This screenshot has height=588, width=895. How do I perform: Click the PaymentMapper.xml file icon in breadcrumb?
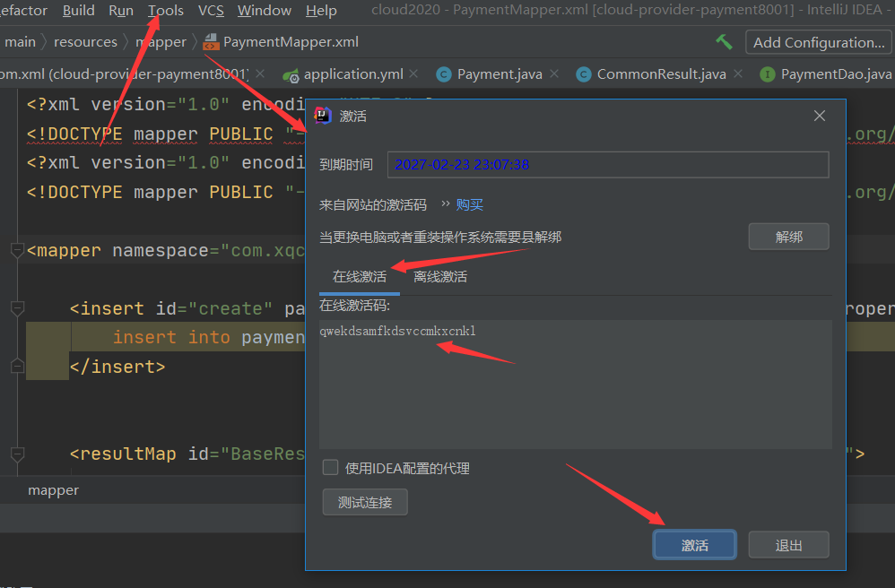(211, 42)
